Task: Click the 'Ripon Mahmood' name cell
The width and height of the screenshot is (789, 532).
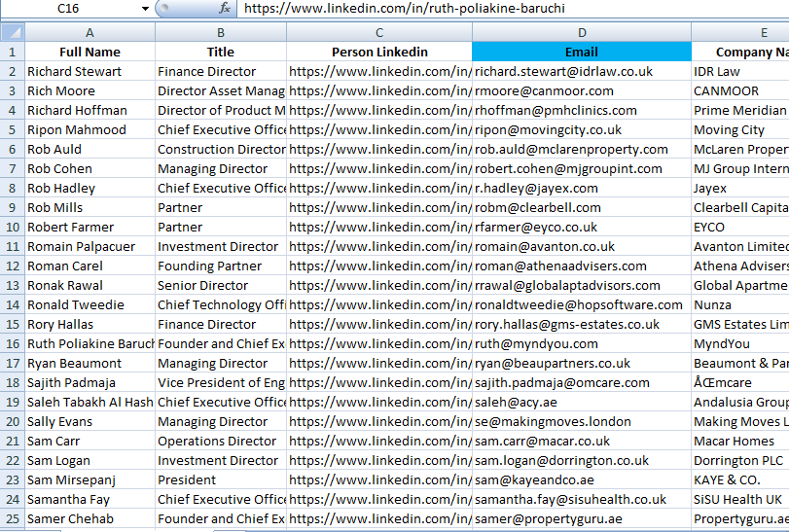Action: (90, 129)
